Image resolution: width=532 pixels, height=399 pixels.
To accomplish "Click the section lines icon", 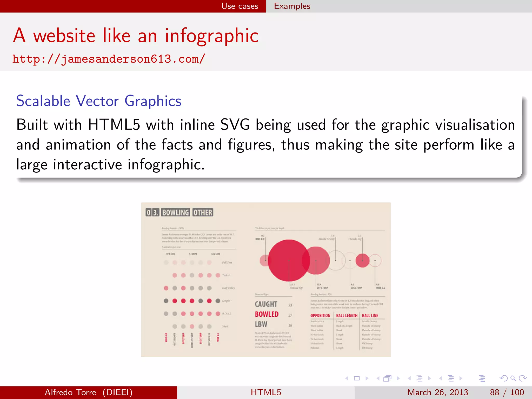I will (451, 378).
